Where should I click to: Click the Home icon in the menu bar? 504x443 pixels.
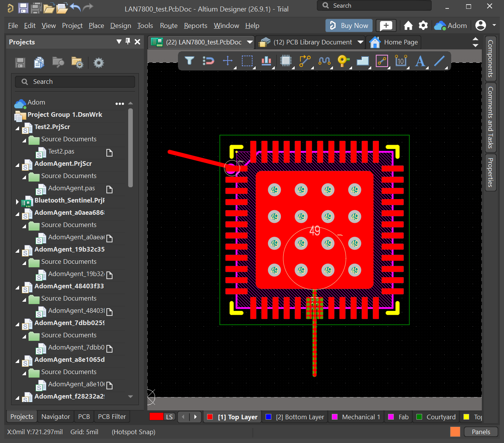click(408, 26)
